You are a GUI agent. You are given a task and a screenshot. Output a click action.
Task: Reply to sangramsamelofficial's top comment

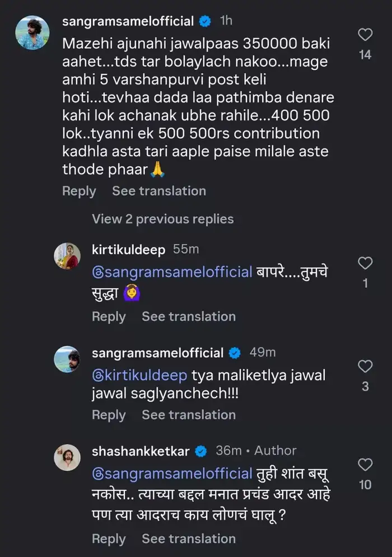[x=79, y=191]
